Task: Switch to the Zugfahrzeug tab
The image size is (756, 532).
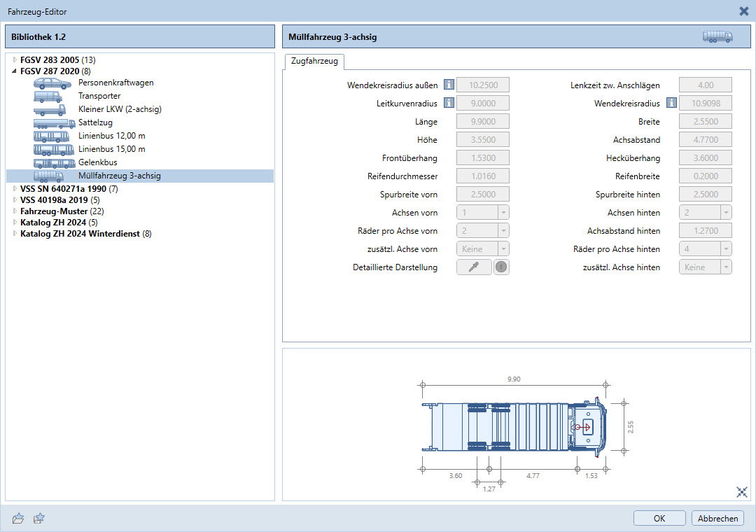Action: [x=314, y=62]
